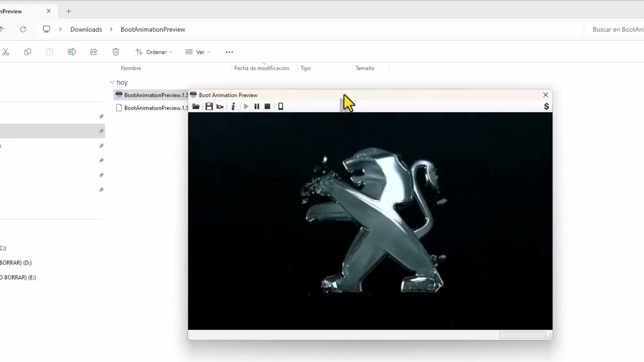Click the Delete trash icon in Explorer

(x=116, y=52)
